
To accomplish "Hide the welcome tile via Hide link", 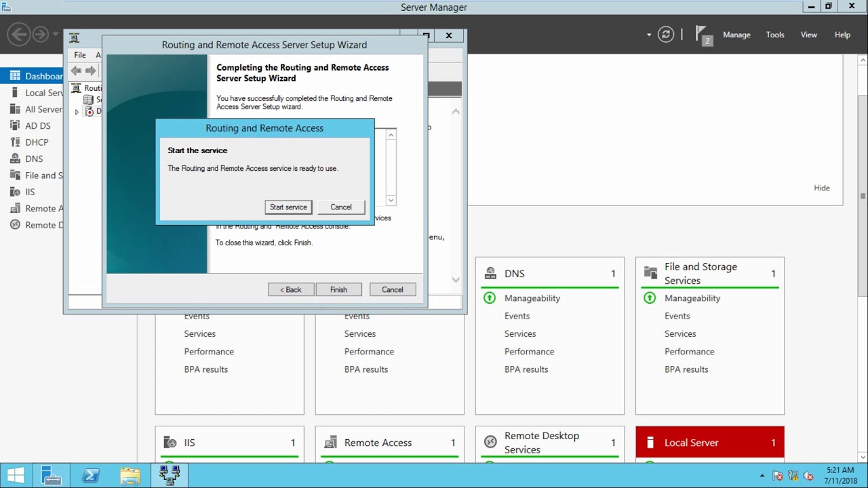I will tap(822, 188).
